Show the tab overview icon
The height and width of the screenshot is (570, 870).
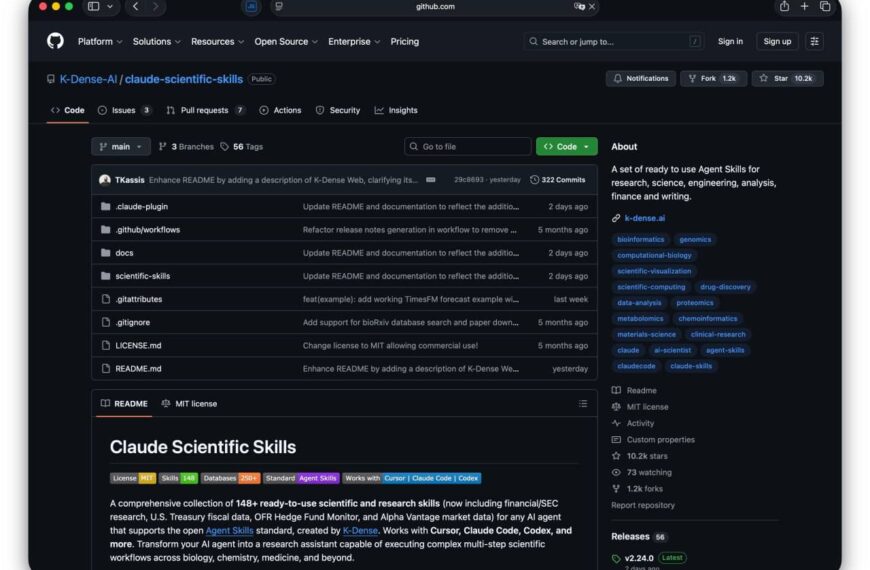click(825, 7)
